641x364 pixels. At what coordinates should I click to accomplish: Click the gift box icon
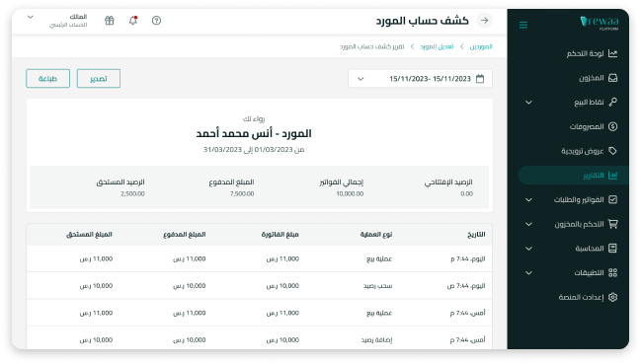coord(110,21)
